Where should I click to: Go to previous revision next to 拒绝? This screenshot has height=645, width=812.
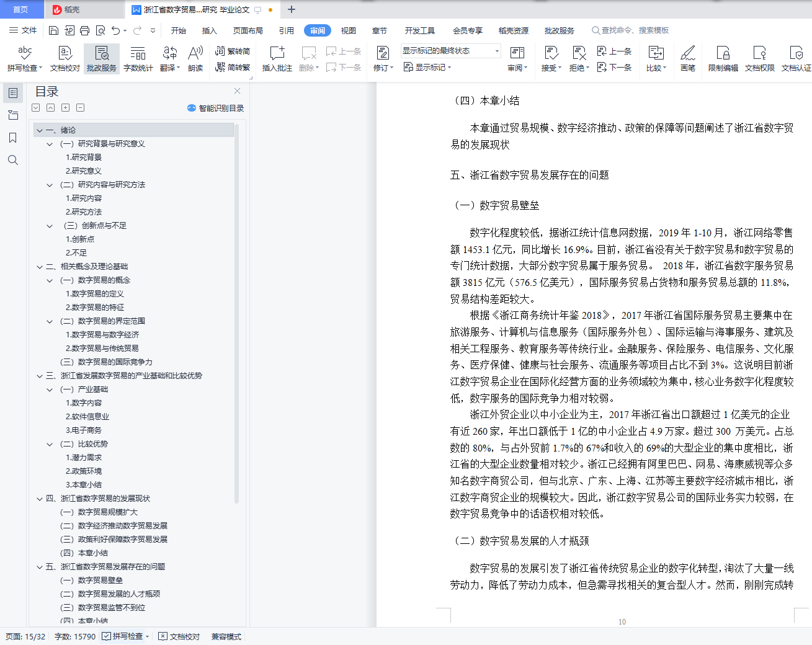tap(614, 51)
